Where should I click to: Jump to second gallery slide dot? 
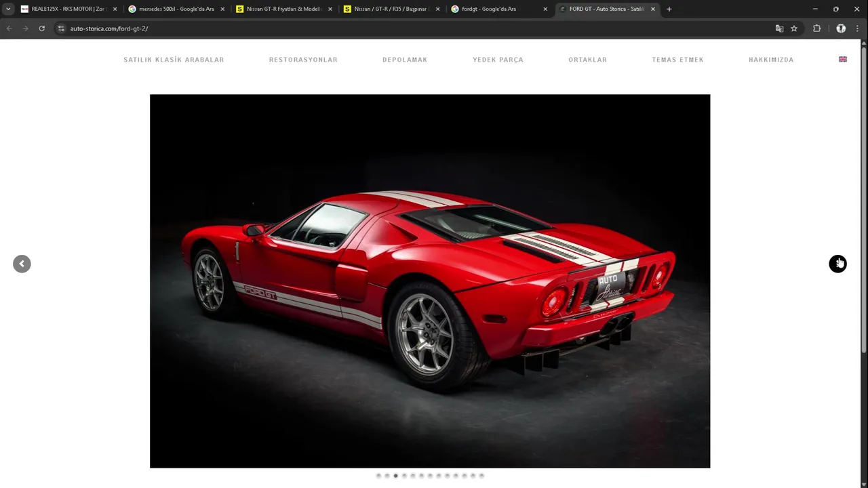click(387, 476)
